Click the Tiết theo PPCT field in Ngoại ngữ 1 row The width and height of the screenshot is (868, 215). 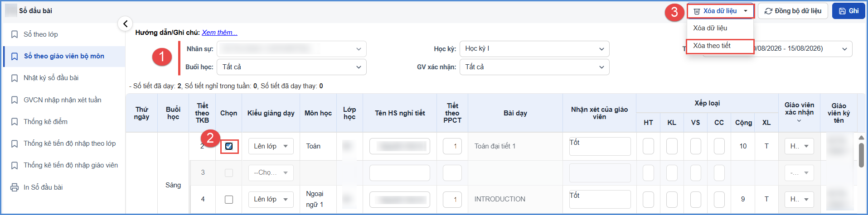(452, 199)
